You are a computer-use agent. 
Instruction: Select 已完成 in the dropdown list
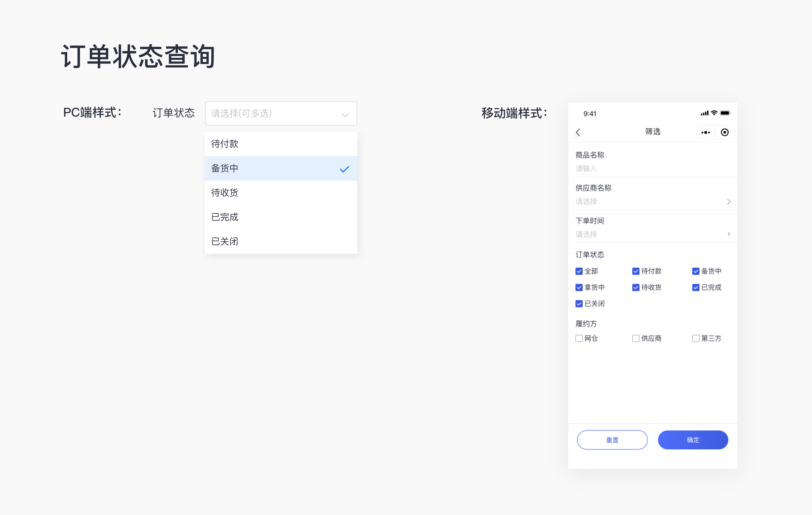(x=281, y=217)
